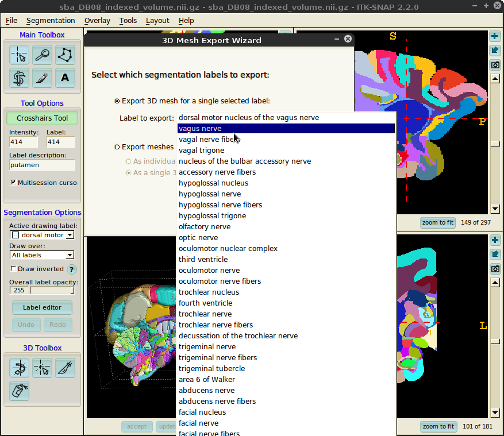Select the 3D spray can tool
The height and width of the screenshot is (436, 504).
coord(20,391)
